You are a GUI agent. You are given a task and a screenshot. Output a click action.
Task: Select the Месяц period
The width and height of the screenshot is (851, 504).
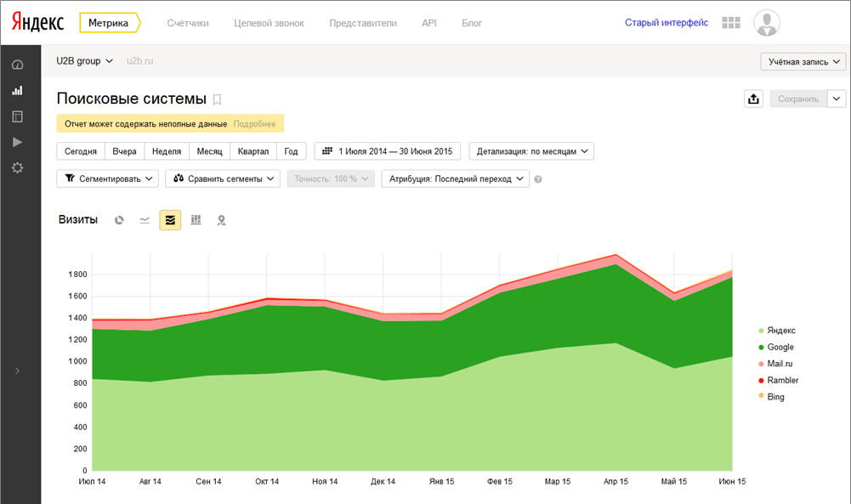pos(209,151)
